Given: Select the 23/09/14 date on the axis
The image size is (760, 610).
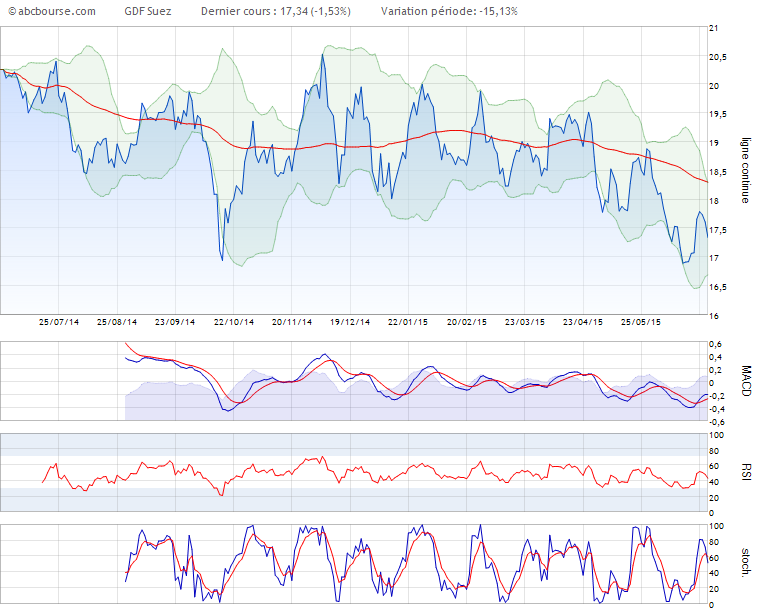Looking at the screenshot, I should pyautogui.click(x=175, y=323).
